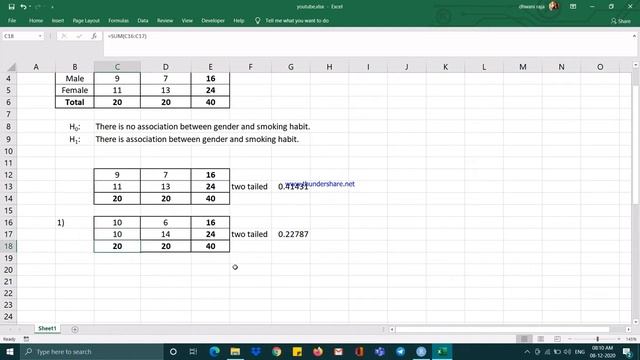Open Cortana from the taskbar
The width and height of the screenshot is (640, 360).
click(x=173, y=351)
